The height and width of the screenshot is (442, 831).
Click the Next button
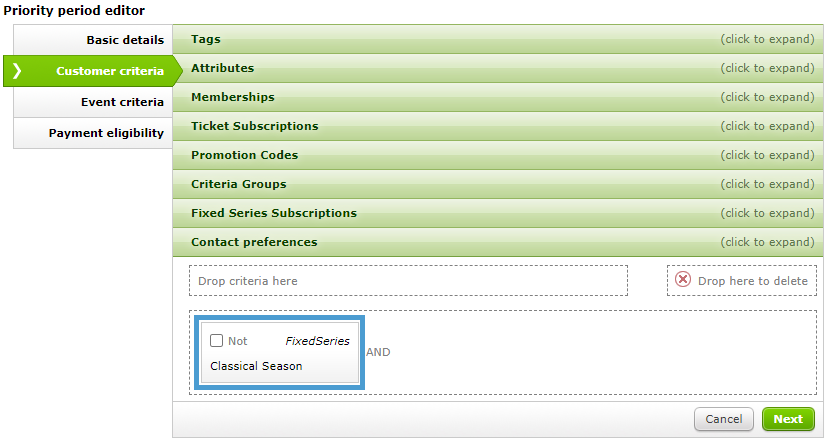(788, 419)
